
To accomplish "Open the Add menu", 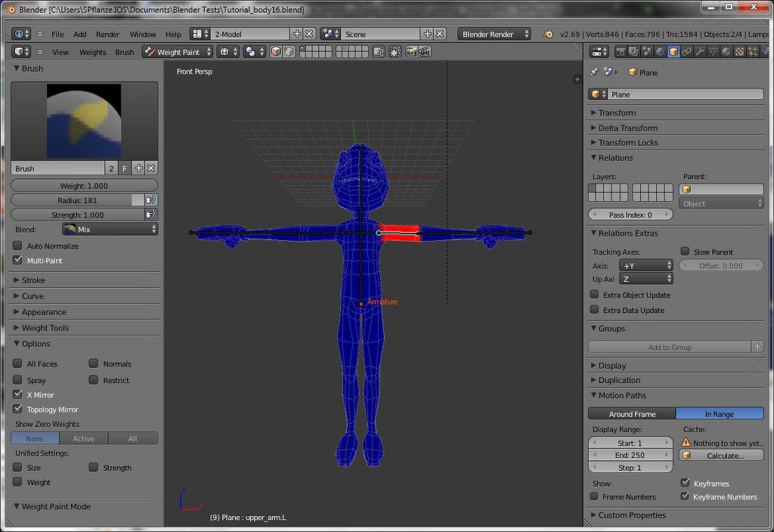I will pos(79,34).
